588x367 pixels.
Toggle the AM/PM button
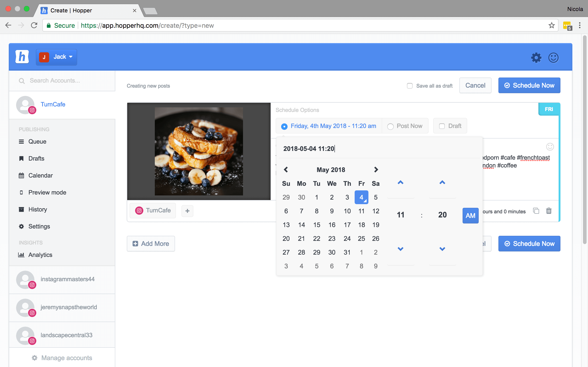pyautogui.click(x=470, y=215)
